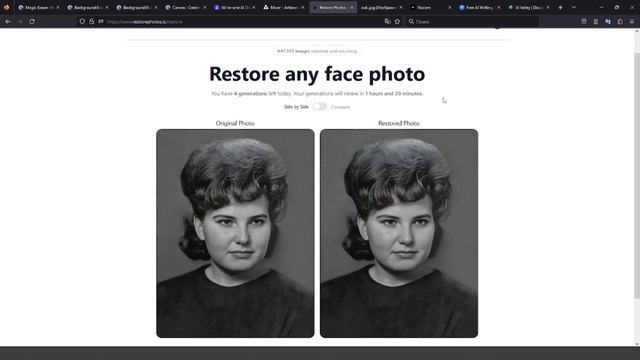Open Firefox menu icon at top-left
This screenshot has height=360, width=640.
point(6,7)
